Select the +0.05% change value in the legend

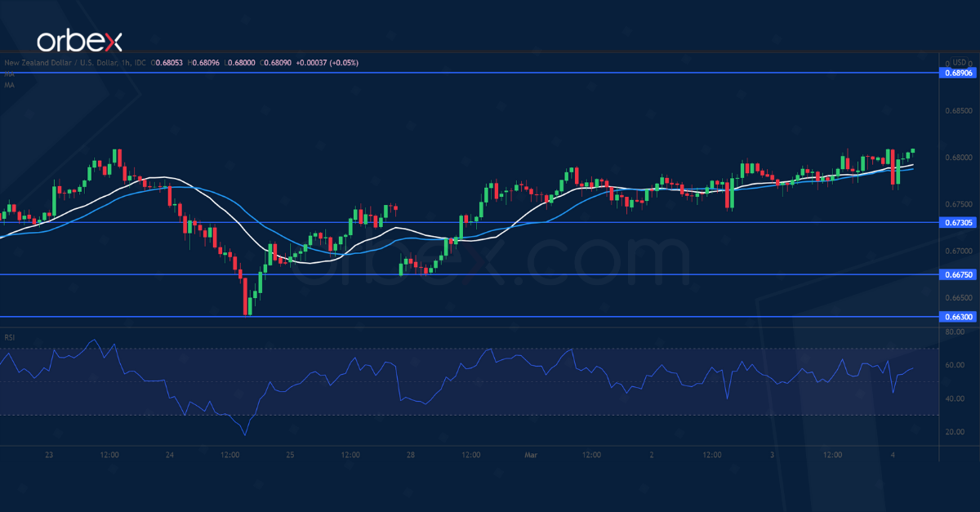click(x=343, y=63)
